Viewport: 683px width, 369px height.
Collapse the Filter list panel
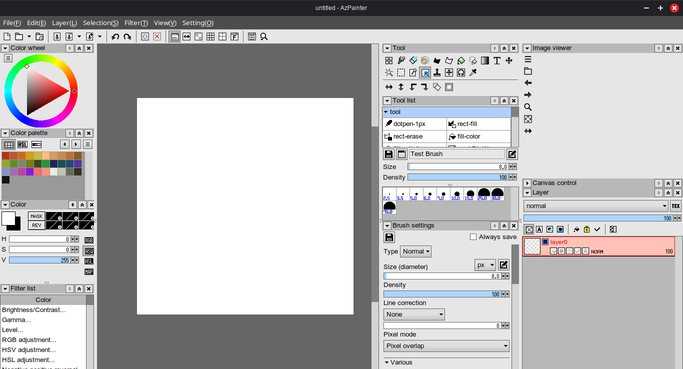5,288
